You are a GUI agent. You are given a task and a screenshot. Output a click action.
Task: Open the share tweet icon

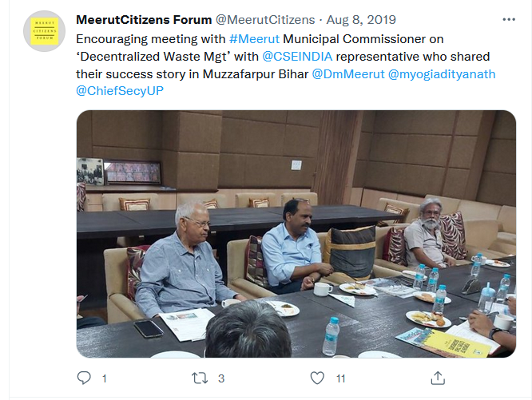click(x=438, y=378)
